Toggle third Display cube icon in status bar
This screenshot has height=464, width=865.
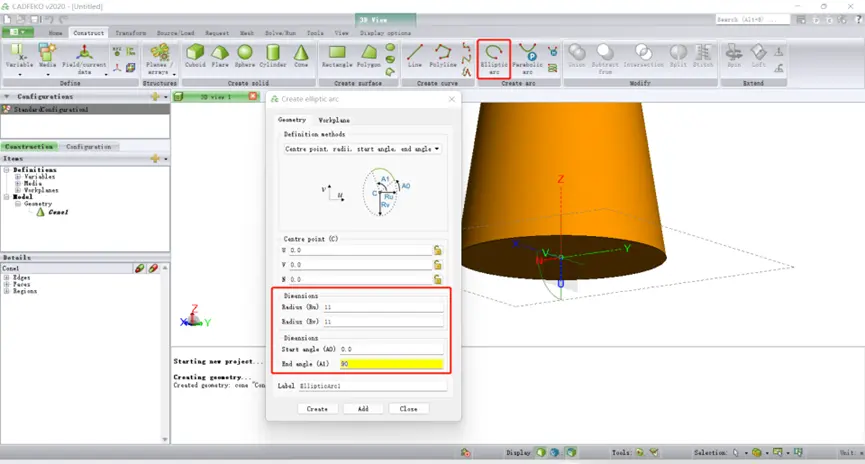tap(572, 452)
